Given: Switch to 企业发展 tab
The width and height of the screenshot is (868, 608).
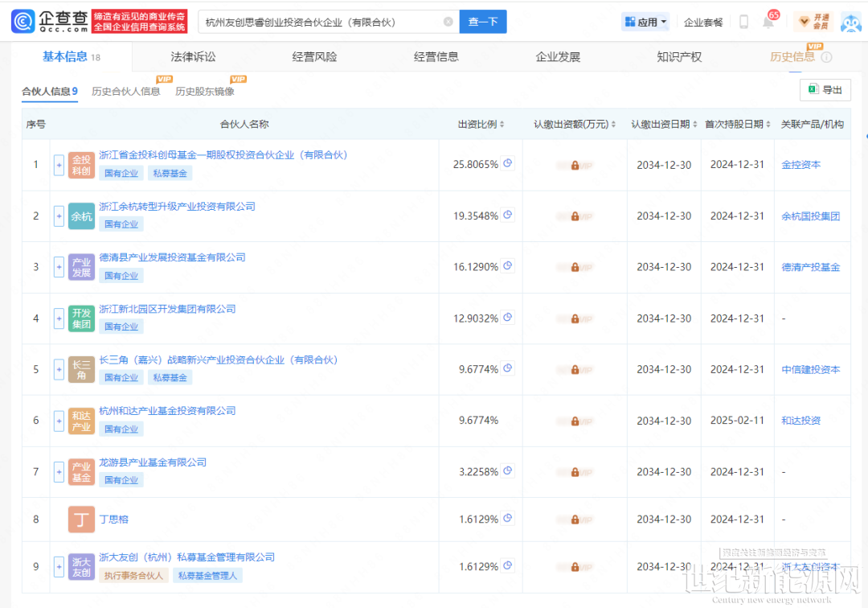Looking at the screenshot, I should point(558,56).
